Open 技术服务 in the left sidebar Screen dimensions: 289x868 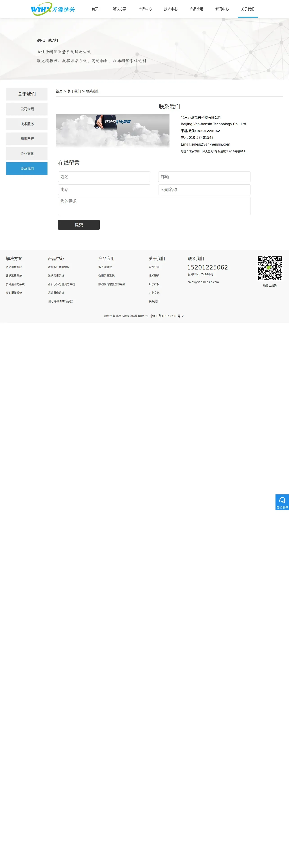tap(27, 124)
